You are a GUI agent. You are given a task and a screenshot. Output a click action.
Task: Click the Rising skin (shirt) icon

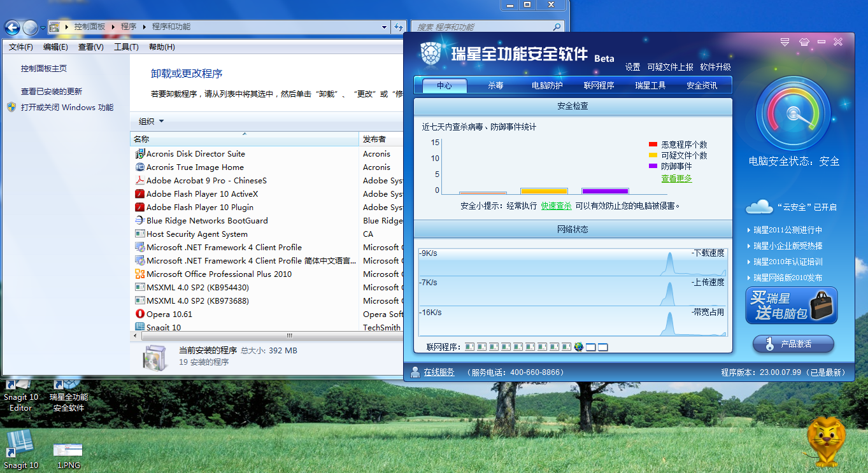point(803,42)
